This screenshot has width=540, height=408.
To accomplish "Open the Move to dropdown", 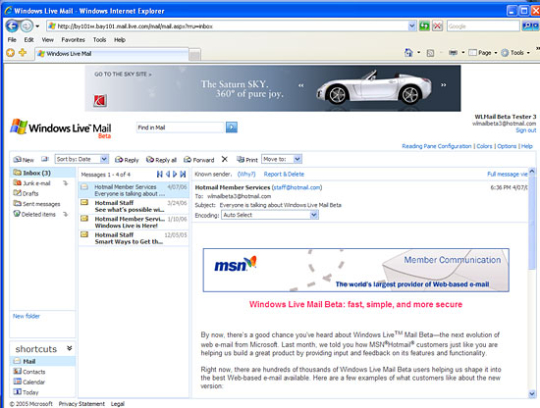I will [282, 159].
